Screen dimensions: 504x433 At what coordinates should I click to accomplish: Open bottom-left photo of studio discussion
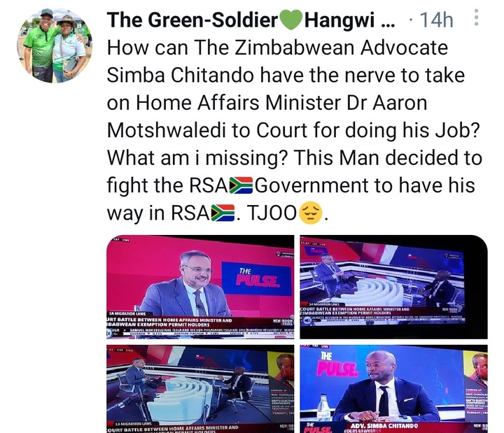pos(200,389)
